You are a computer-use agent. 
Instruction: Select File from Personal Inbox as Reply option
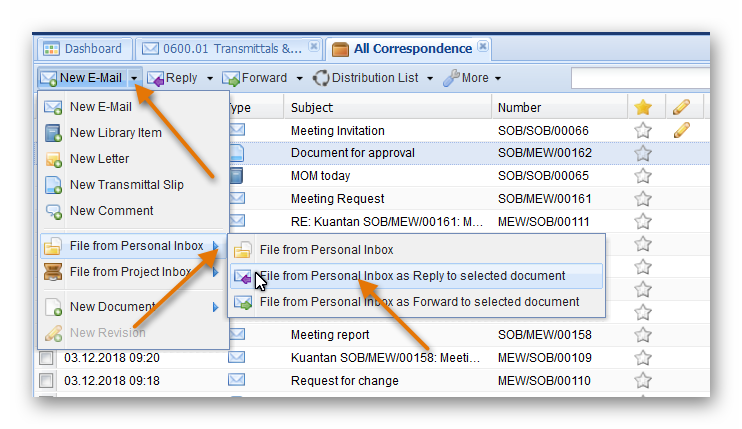pyautogui.click(x=412, y=276)
